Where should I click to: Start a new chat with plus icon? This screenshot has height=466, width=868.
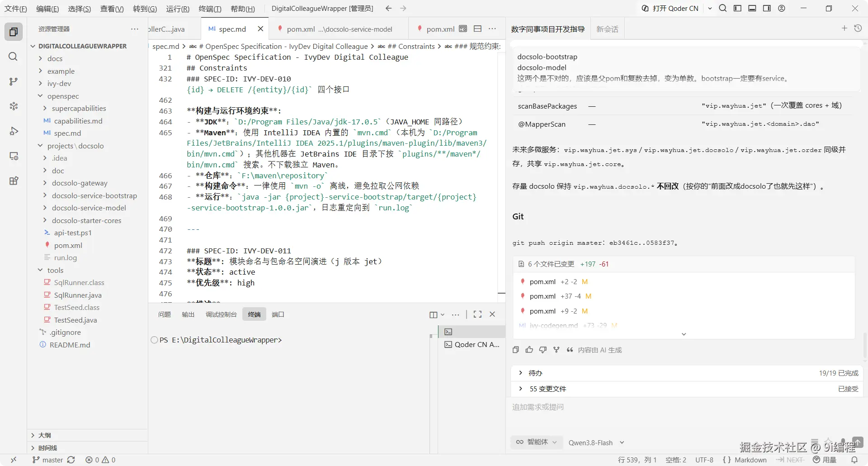[x=844, y=29]
